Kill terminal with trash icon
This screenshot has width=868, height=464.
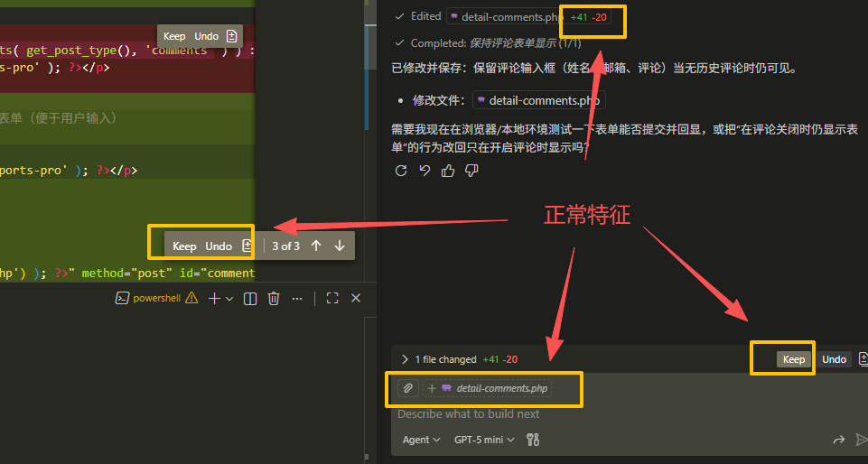[274, 299]
